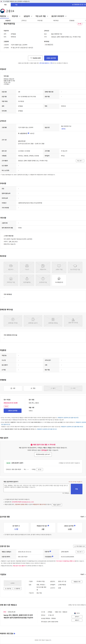
Task: Click the 거짓구인광고 신고 button
Action: click(x=80, y=546)
